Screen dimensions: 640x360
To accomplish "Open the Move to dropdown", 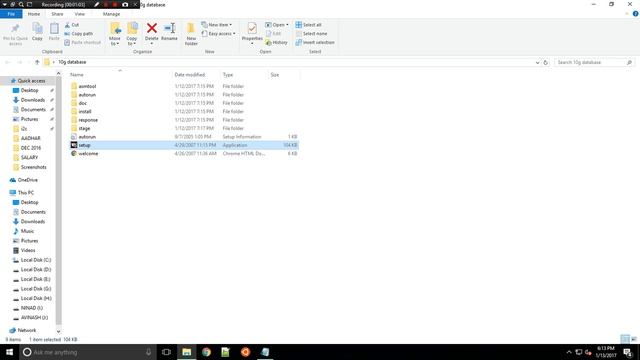I will click(115, 41).
